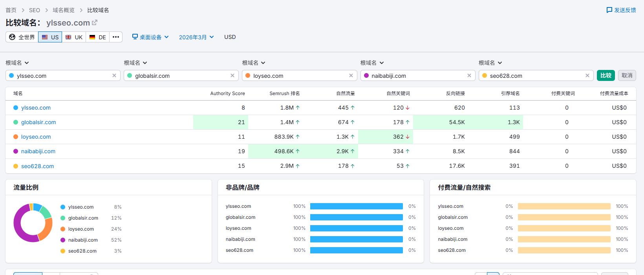
Task: Go to SEO breadcrumb
Action: click(35, 10)
